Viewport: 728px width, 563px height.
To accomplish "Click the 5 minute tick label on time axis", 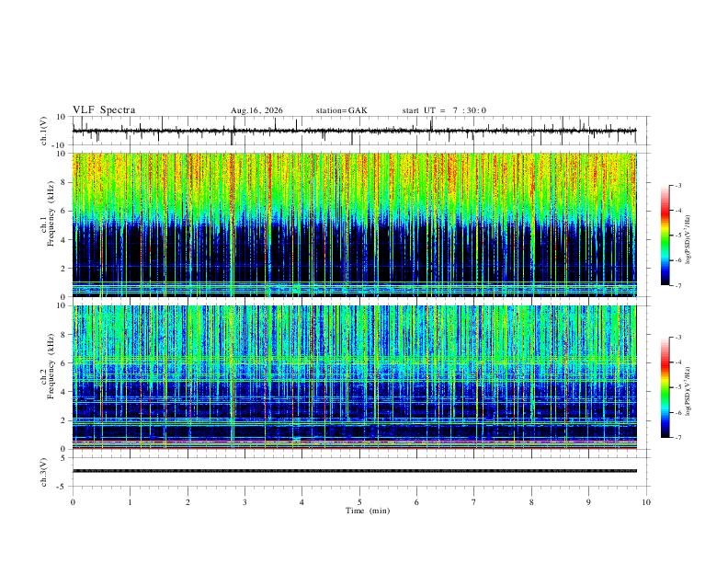I will (x=359, y=502).
